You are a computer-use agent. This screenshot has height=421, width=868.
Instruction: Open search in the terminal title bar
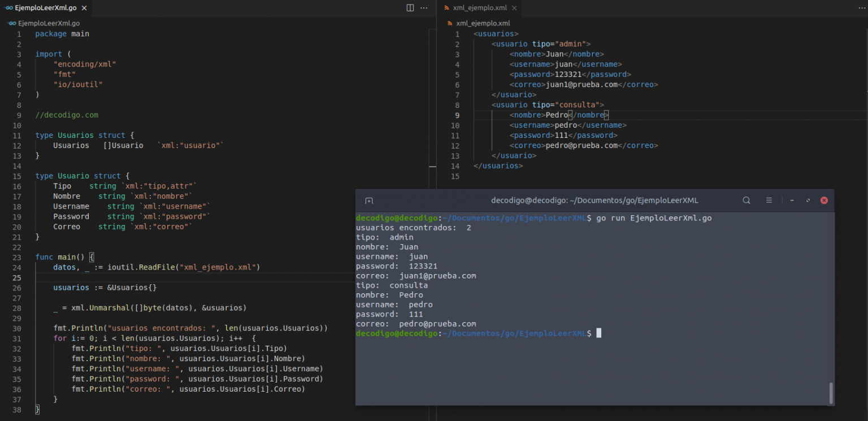(747, 200)
